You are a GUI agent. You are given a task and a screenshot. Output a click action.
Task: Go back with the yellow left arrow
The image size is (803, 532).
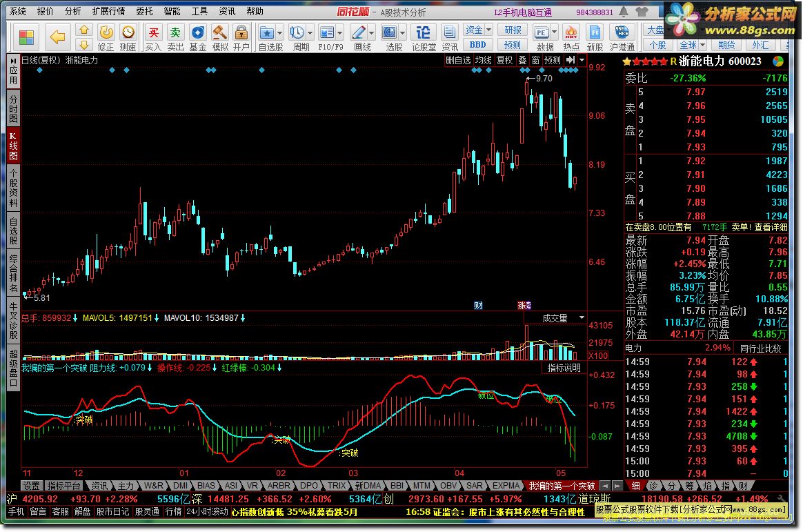[57, 37]
